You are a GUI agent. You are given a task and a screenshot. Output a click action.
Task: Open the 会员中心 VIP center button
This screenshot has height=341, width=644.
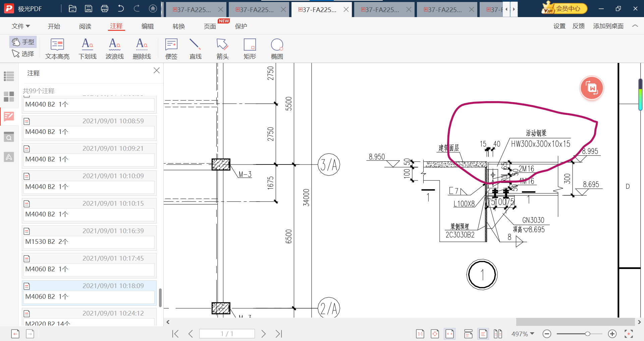pyautogui.click(x=565, y=8)
